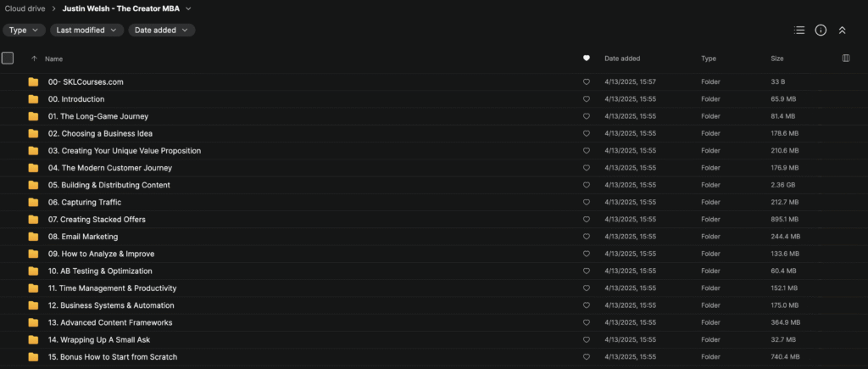Viewport: 868px width, 369px height.
Task: Favorite the 00. Introduction folder
Action: (586, 99)
